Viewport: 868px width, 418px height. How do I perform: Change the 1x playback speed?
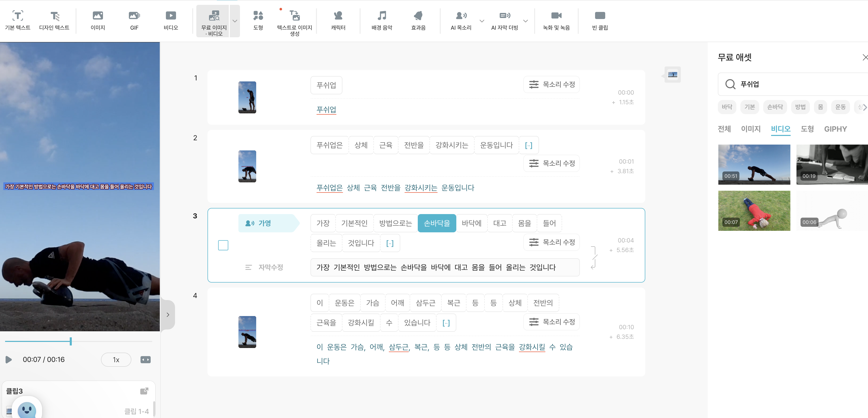point(116,359)
